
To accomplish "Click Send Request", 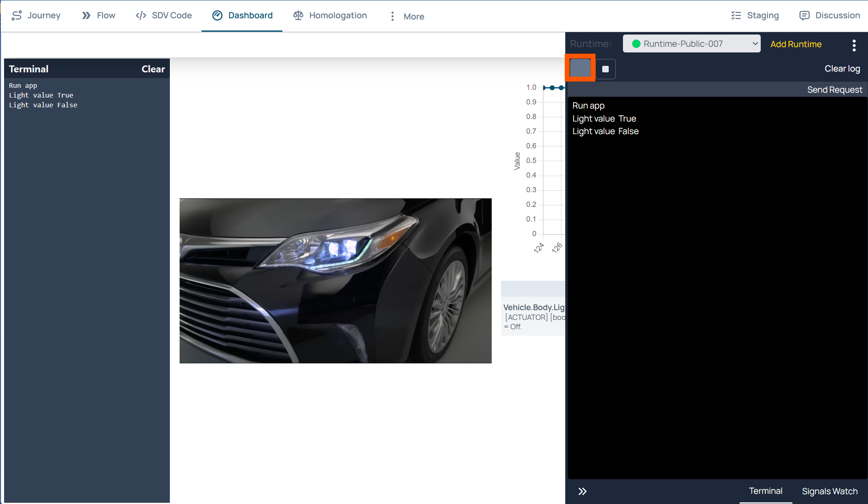I will click(x=834, y=90).
